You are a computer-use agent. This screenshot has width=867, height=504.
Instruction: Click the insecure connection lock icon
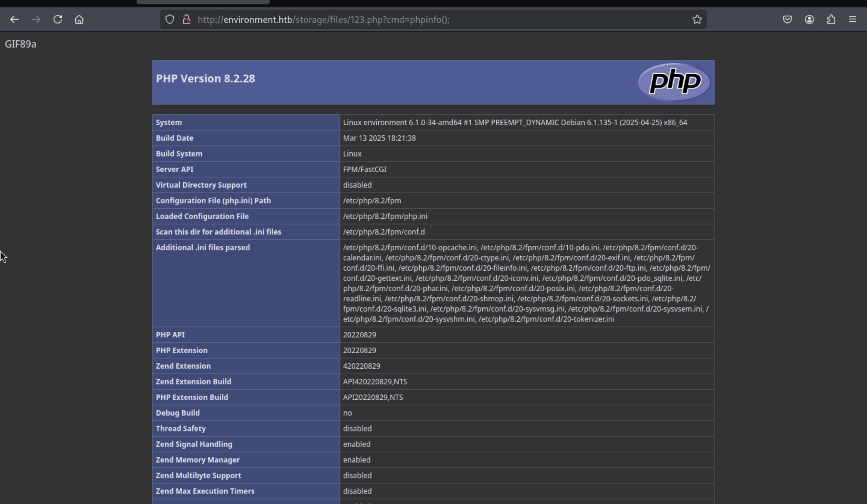(x=186, y=20)
